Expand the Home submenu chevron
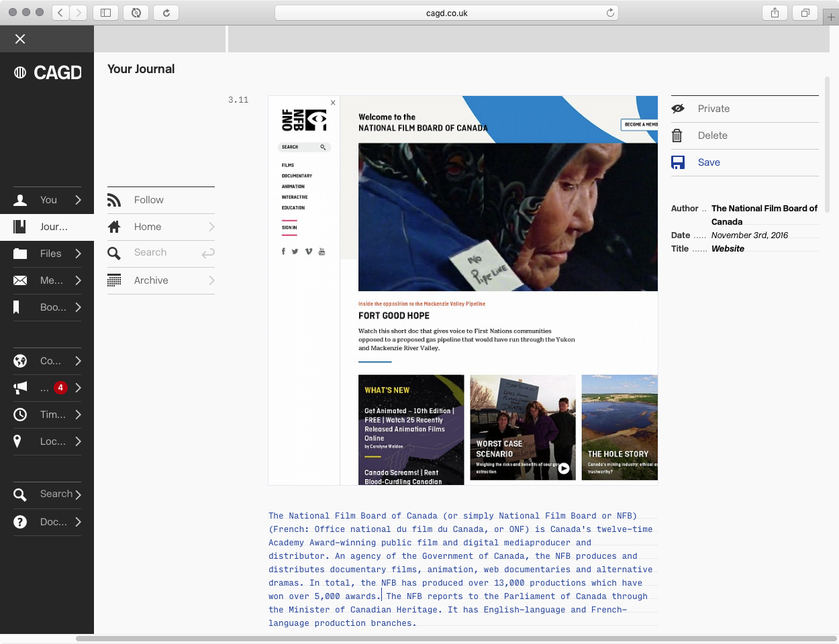Image resolution: width=839 pixels, height=644 pixels. (211, 227)
